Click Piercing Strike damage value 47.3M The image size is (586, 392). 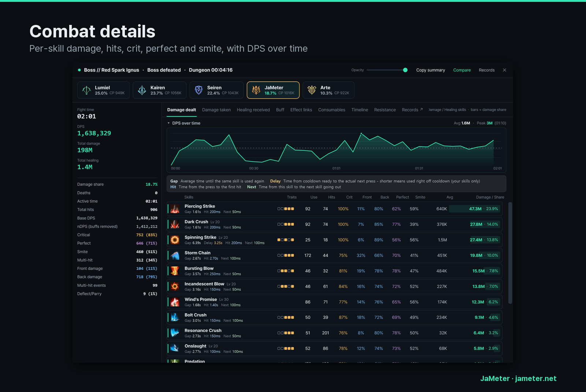coord(475,209)
